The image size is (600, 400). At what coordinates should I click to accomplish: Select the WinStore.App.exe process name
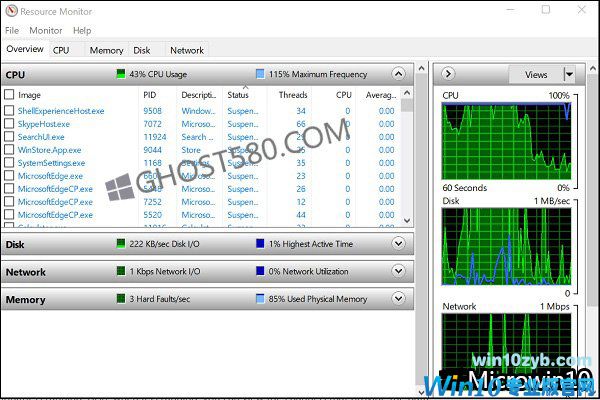click(x=49, y=150)
